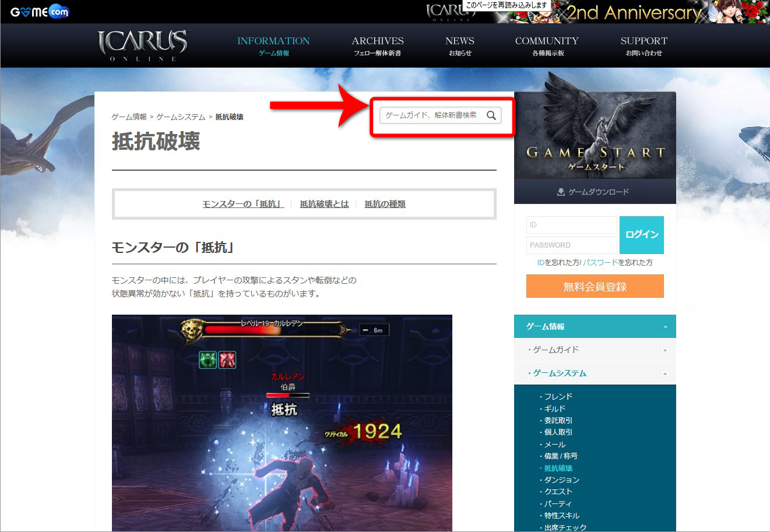The image size is (770, 532).
Task: Open フレンド in sidebar
Action: [x=558, y=397]
